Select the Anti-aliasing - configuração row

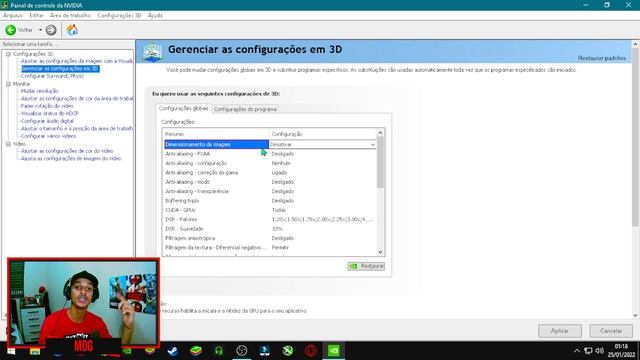[270, 163]
